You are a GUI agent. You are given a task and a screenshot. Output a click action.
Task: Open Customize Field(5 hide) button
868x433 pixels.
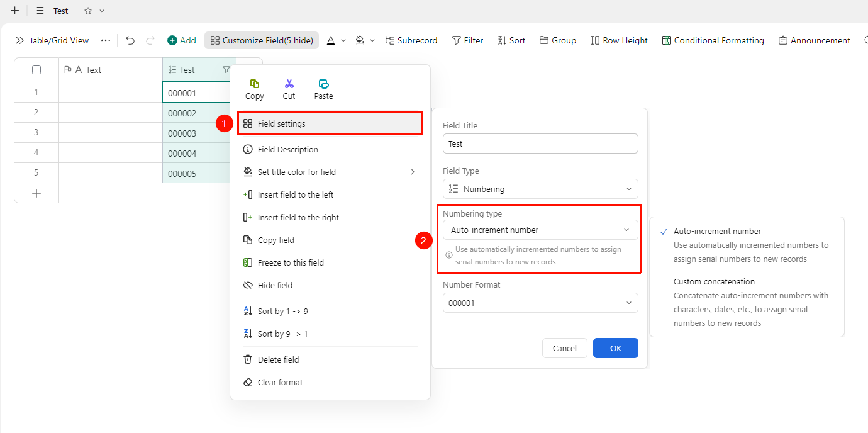pyautogui.click(x=262, y=40)
